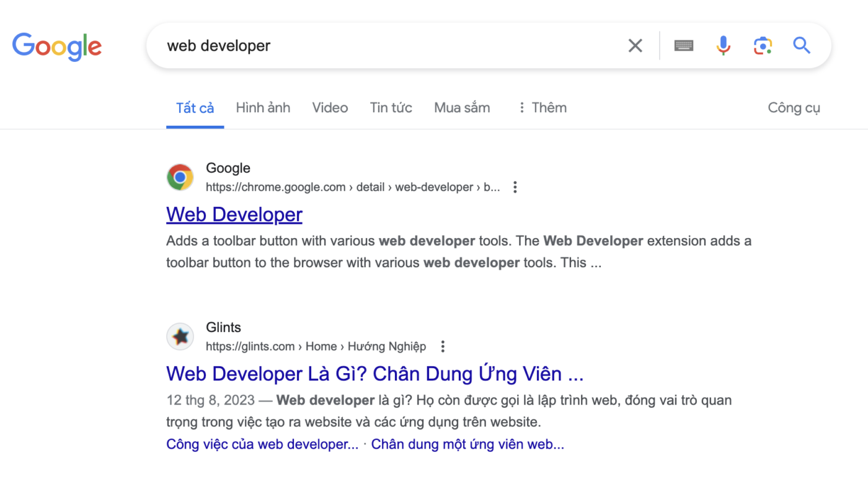Click the Chrome favicon of Google result
Screen dimensions: 868x484
point(180,177)
